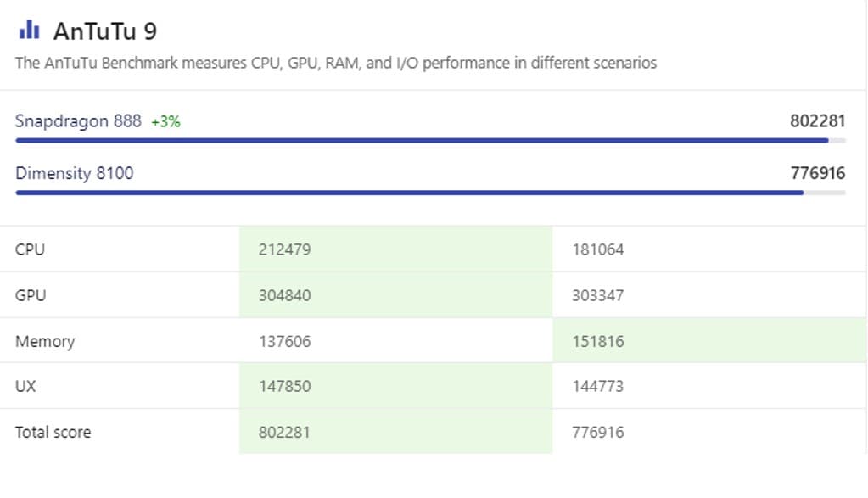
Task: Click the AnTuTu 9 heading
Action: [105, 31]
